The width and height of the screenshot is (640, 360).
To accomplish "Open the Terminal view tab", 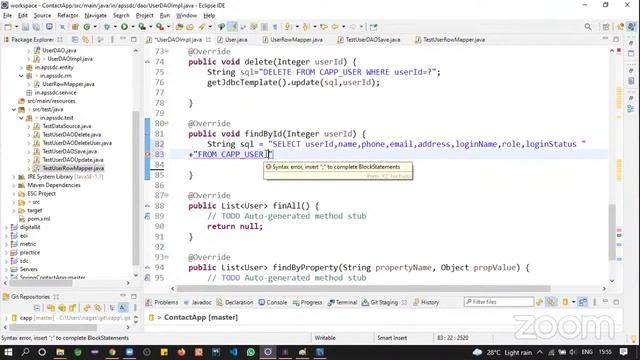I will (342, 302).
